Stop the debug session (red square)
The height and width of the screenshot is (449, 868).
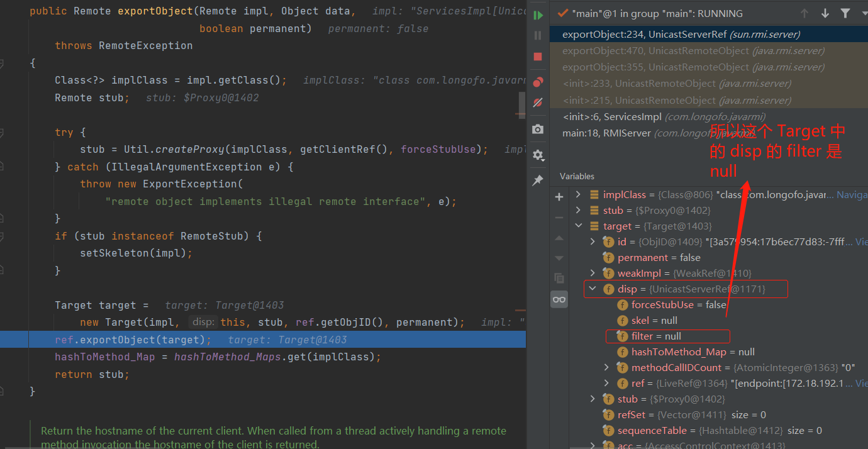coord(538,57)
